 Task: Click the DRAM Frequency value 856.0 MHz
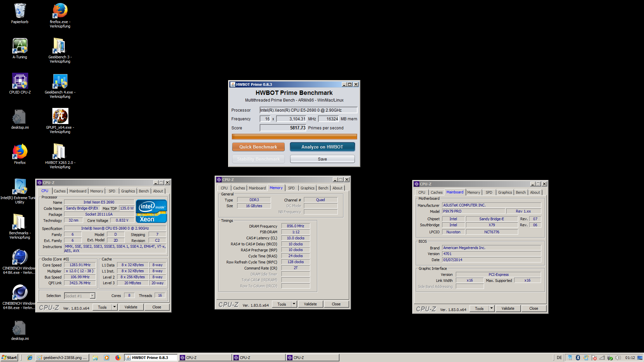[x=296, y=226]
